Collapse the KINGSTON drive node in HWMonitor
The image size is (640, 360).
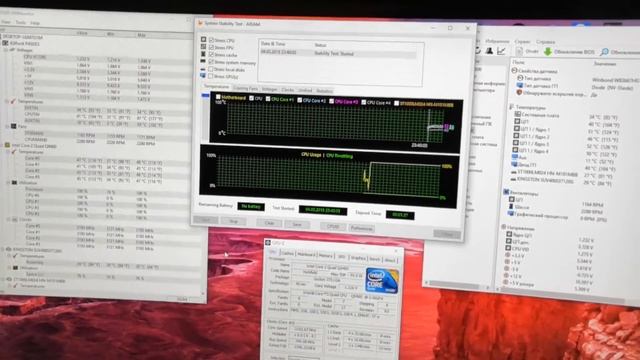(3, 249)
